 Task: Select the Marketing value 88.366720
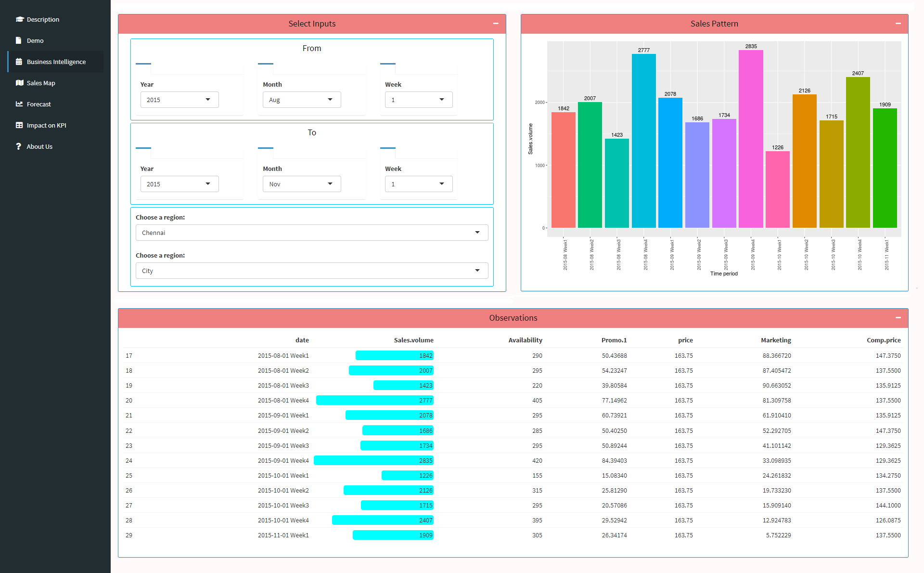[777, 355]
